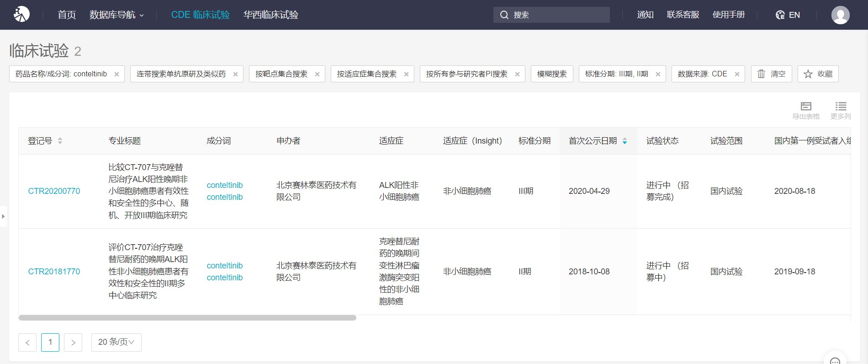Expand the left side panel arrow

click(3, 216)
